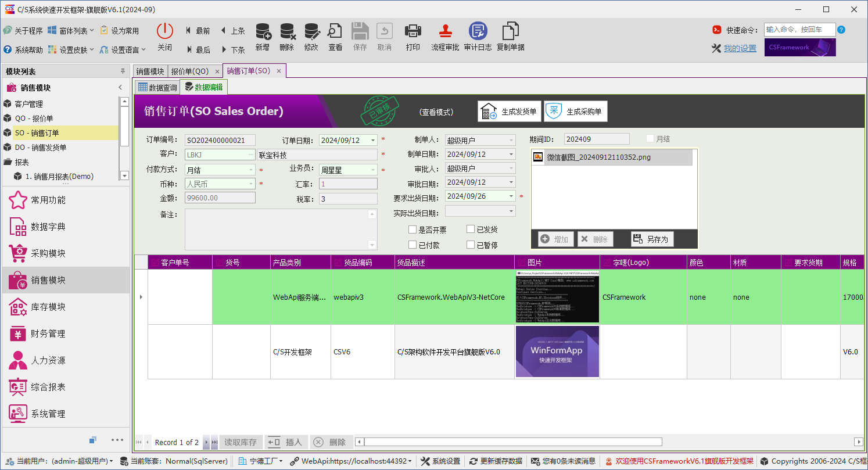This screenshot has width=868, height=470.
Task: Click the blue help icon beside command box
Action: (x=841, y=30)
